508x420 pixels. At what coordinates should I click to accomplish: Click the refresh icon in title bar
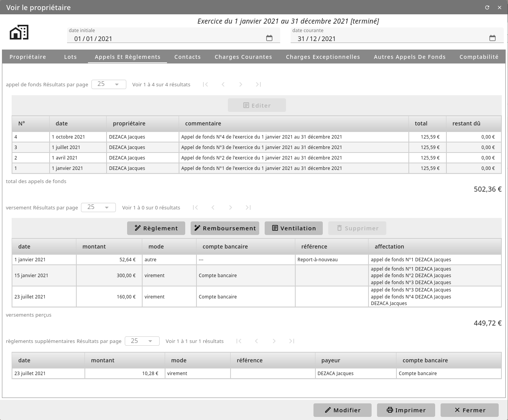pos(487,7)
